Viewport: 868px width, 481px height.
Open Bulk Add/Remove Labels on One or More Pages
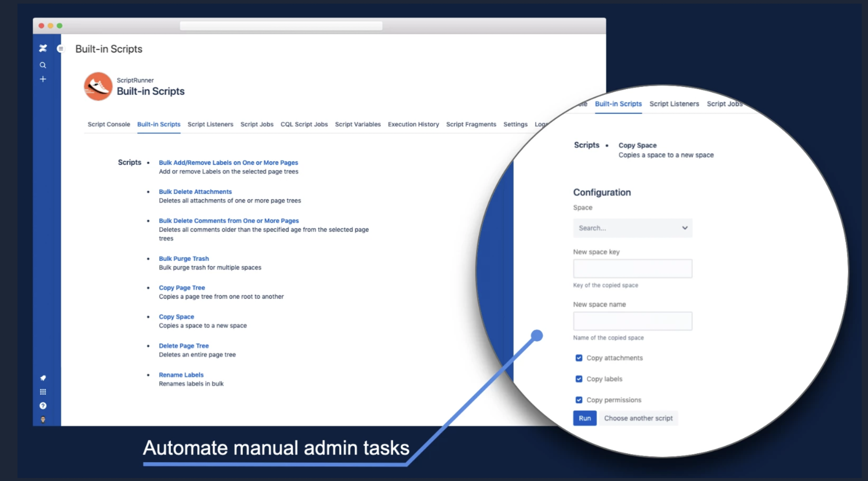(x=228, y=163)
